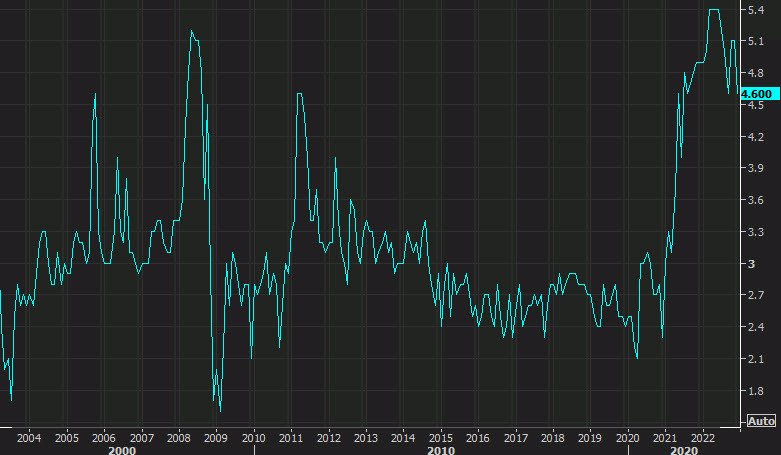Click the 2014 year axis label
This screenshot has height=455, width=781.
pyautogui.click(x=403, y=438)
